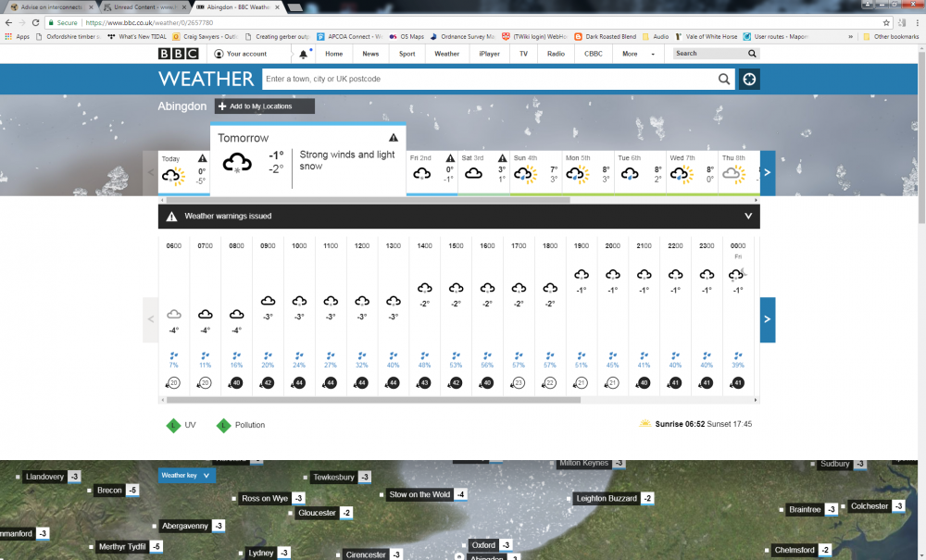Image resolution: width=926 pixels, height=560 pixels.
Task: Click the BBC logo
Action: (x=178, y=55)
